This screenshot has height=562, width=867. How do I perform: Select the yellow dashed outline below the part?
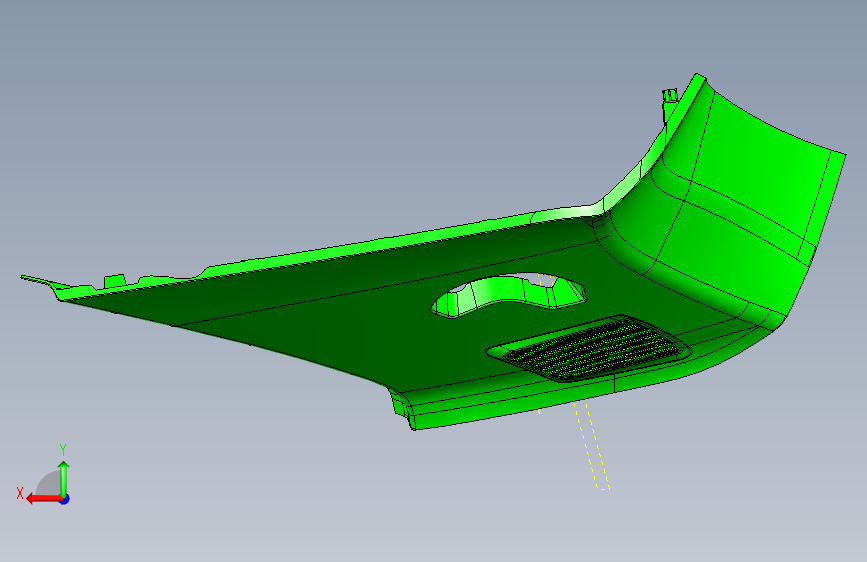592,446
